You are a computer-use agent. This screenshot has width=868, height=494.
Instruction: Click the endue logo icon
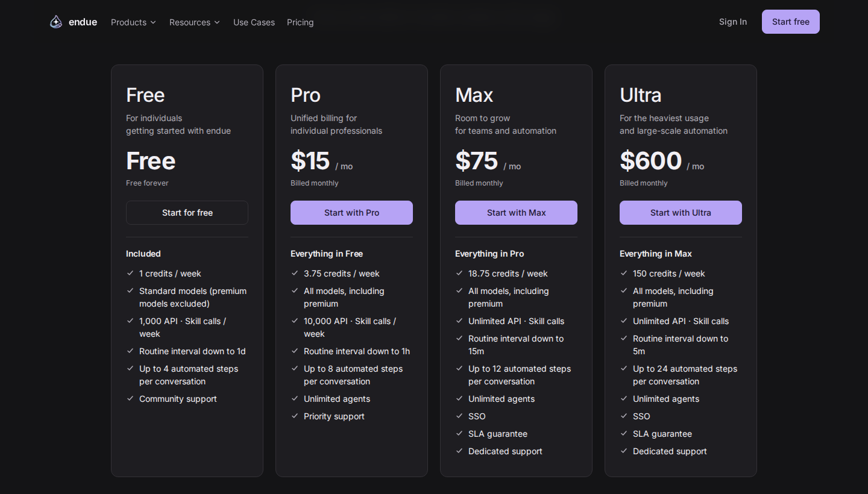56,22
